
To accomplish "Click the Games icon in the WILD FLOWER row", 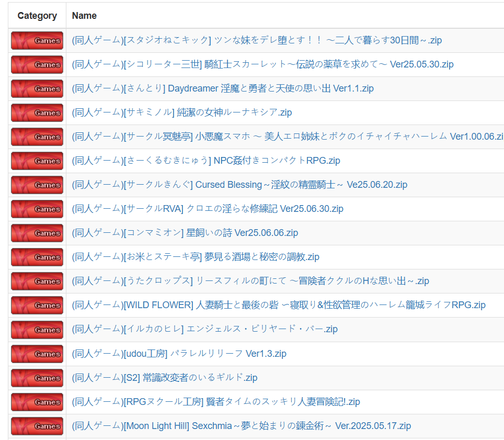I will [x=37, y=305].
